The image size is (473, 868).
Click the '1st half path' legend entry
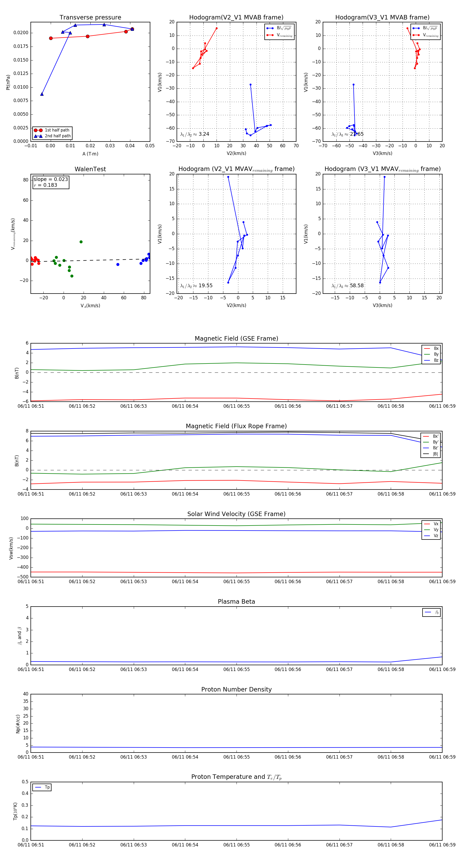pyautogui.click(x=52, y=130)
